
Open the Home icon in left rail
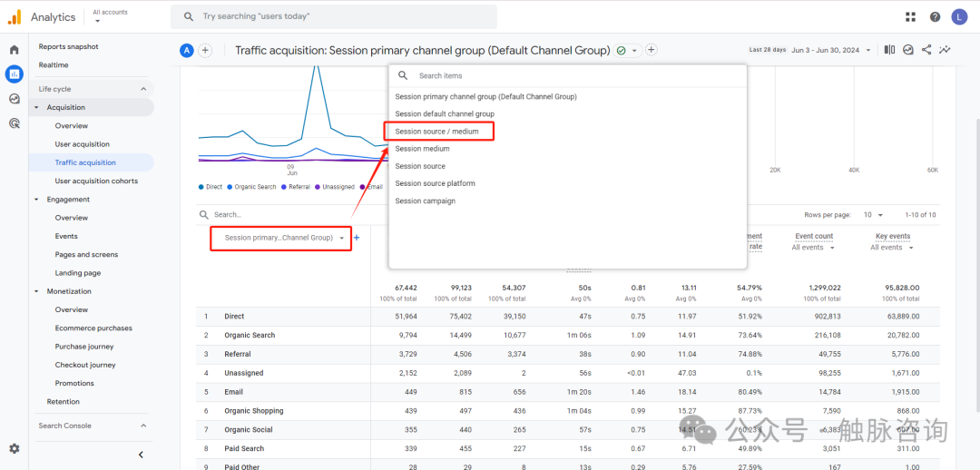[14, 50]
